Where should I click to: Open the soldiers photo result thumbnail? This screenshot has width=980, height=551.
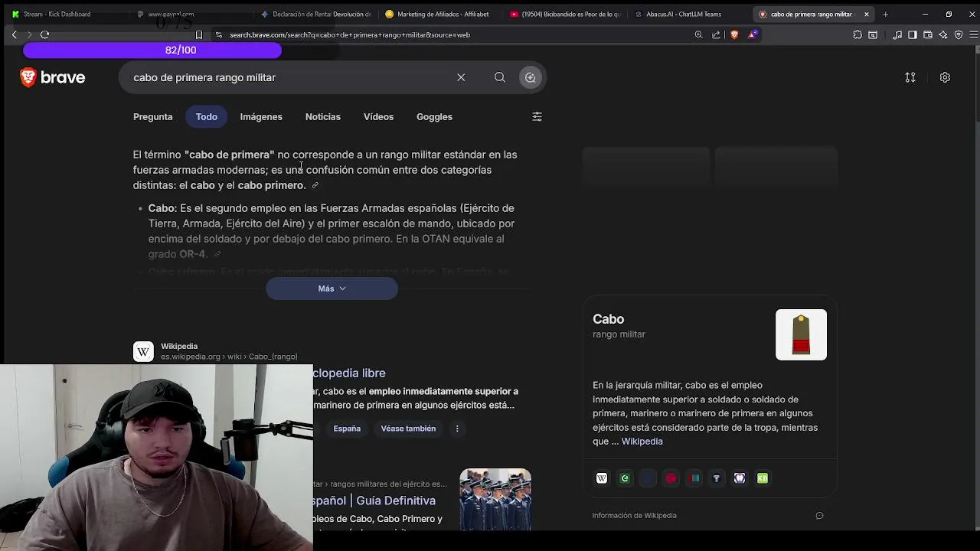[x=495, y=499]
